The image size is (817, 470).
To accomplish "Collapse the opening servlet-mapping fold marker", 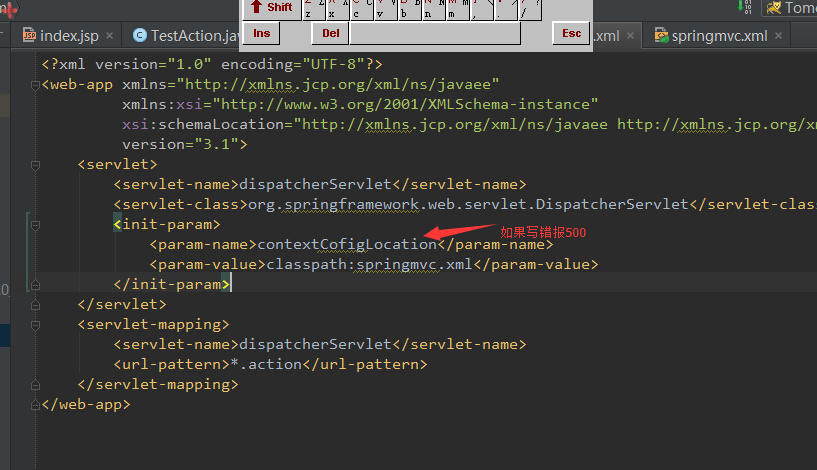I will (x=35, y=325).
